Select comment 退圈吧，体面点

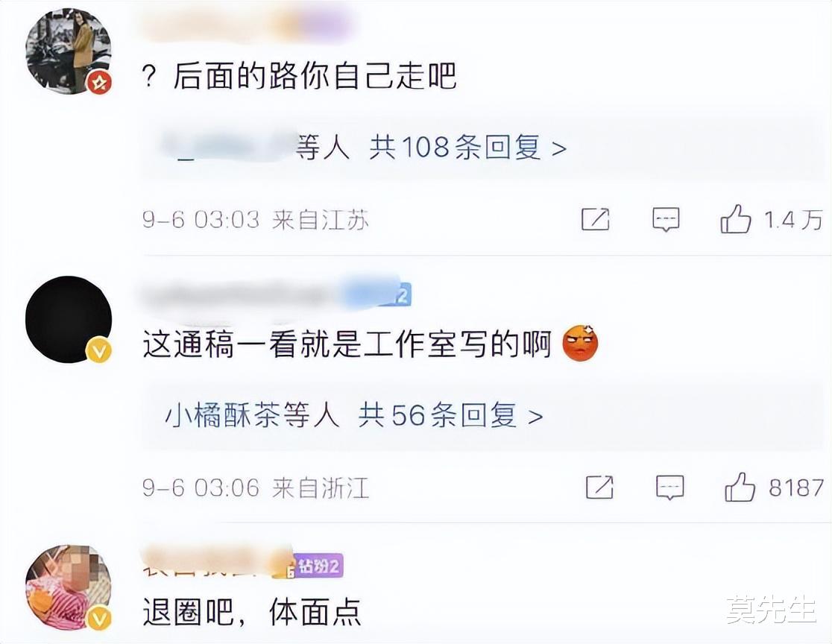click(x=252, y=612)
